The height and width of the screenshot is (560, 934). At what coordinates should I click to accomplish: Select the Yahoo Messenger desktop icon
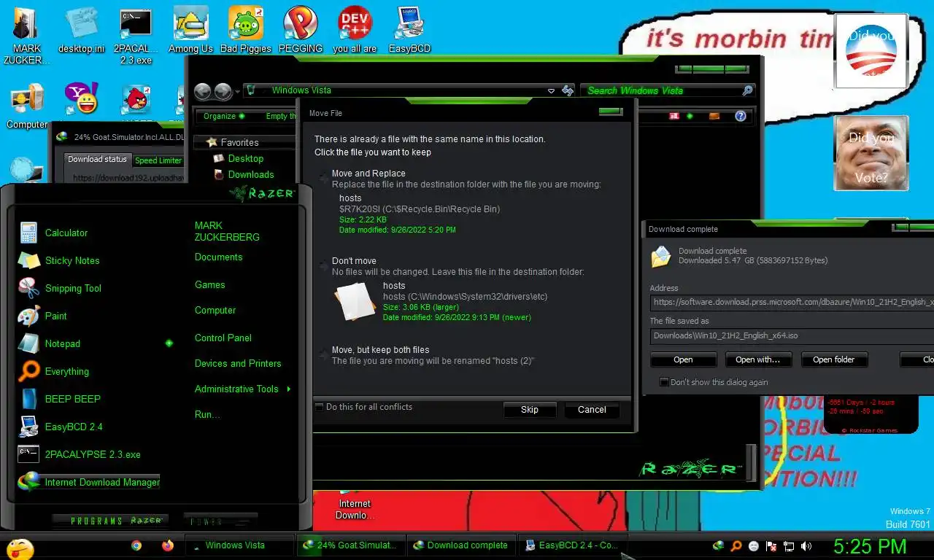tap(81, 98)
